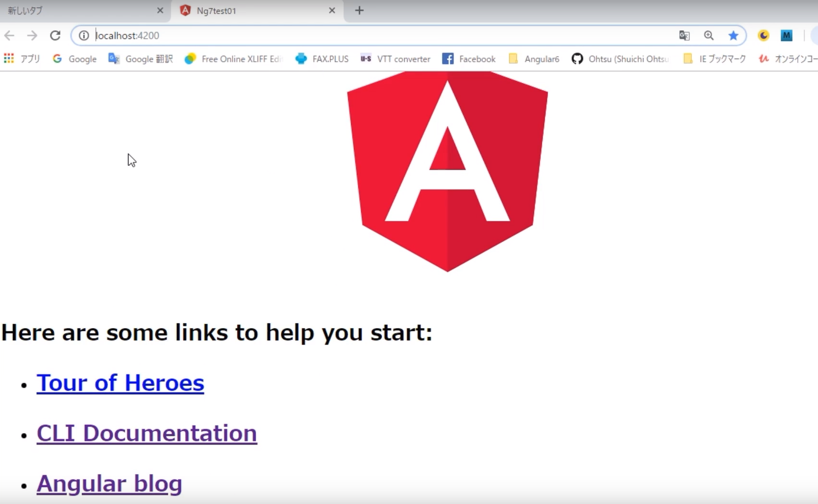The image size is (818, 504).
Task: Open the Google bookmark
Action: point(75,59)
